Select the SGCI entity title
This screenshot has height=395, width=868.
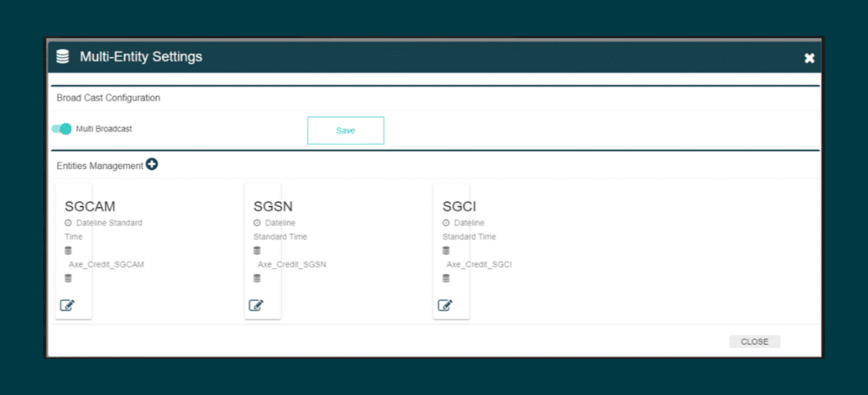click(x=459, y=206)
